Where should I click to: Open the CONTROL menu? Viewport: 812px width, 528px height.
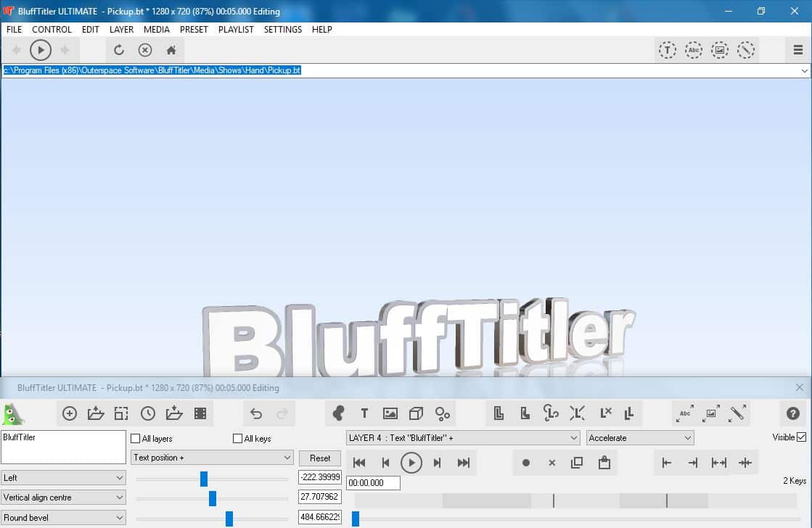(52, 30)
